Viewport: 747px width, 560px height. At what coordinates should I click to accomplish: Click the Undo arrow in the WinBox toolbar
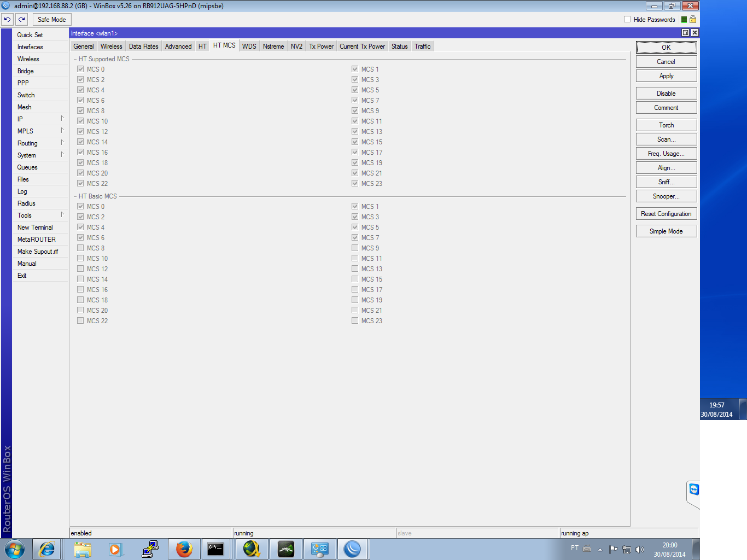7,19
